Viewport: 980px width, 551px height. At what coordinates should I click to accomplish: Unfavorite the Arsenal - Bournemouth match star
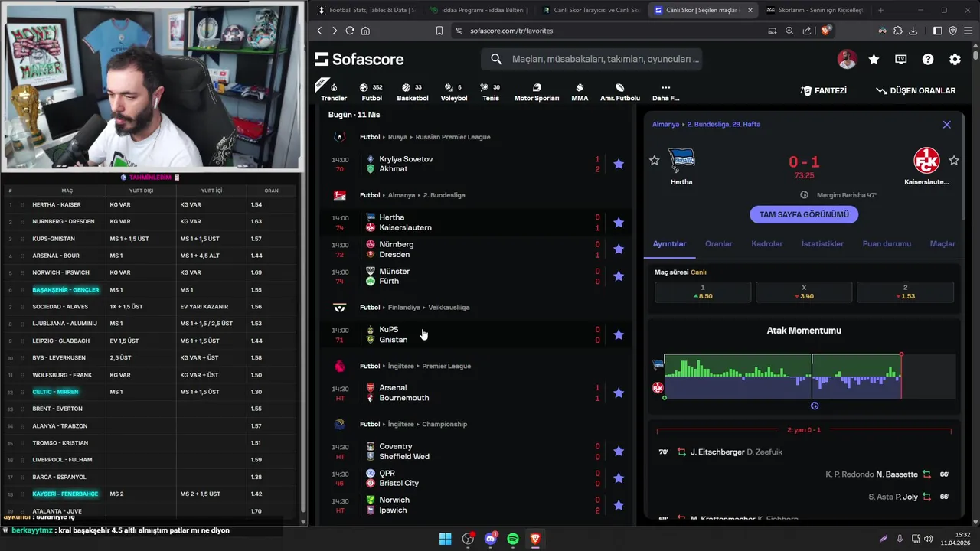point(619,393)
